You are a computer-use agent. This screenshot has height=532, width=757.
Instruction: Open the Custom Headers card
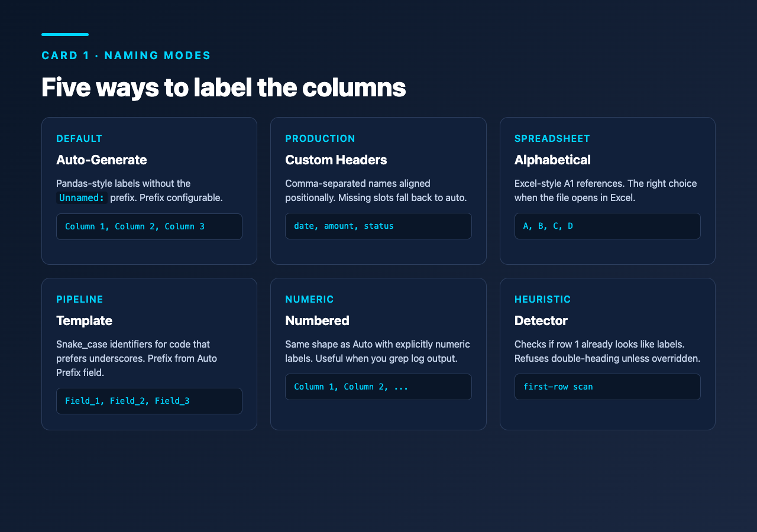(x=378, y=191)
